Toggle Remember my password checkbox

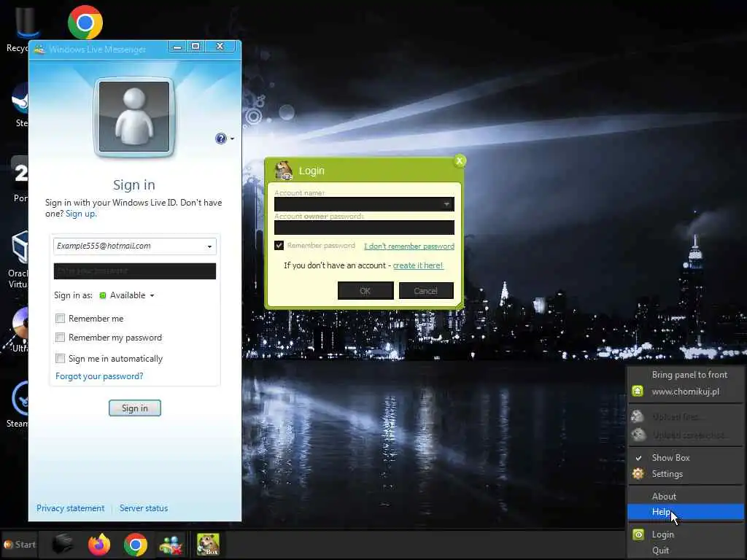[60, 337]
